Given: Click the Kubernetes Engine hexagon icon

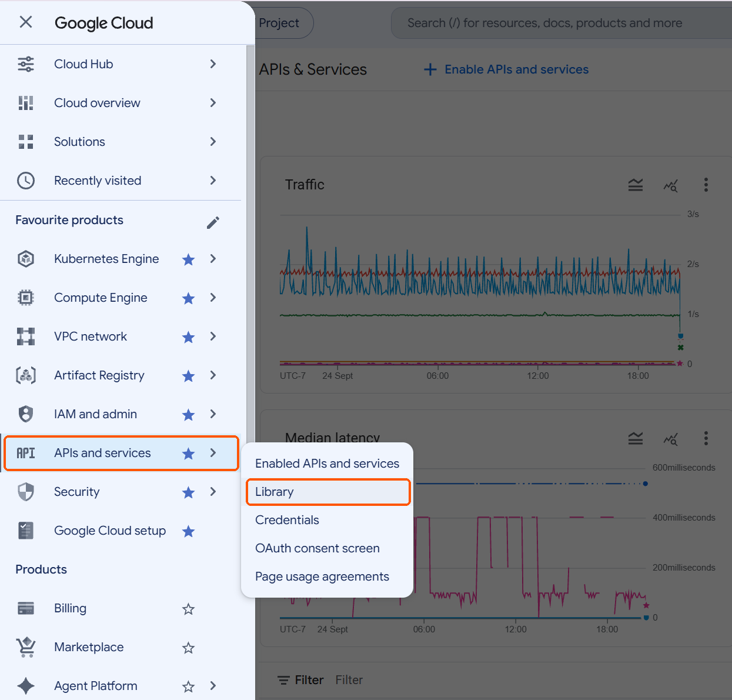Looking at the screenshot, I should pyautogui.click(x=26, y=259).
